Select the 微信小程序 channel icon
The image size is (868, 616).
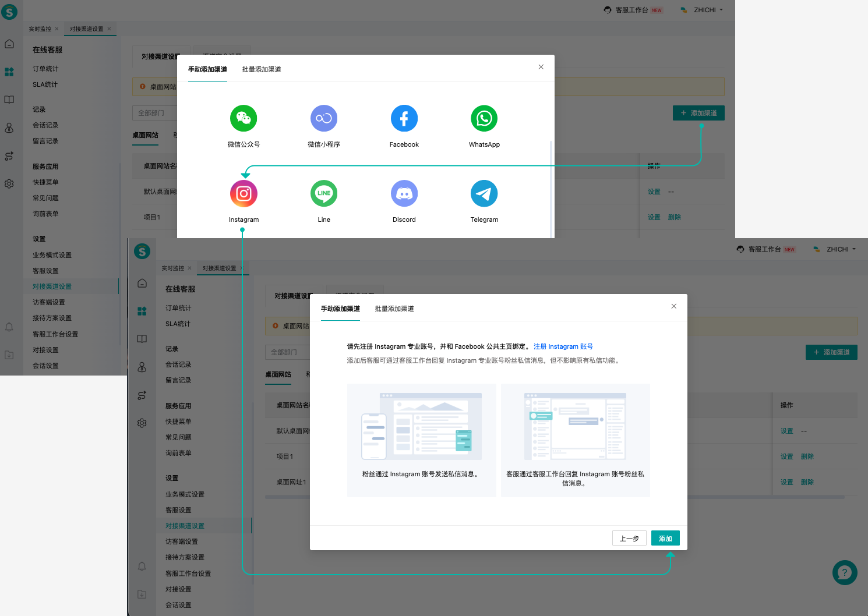(x=324, y=118)
